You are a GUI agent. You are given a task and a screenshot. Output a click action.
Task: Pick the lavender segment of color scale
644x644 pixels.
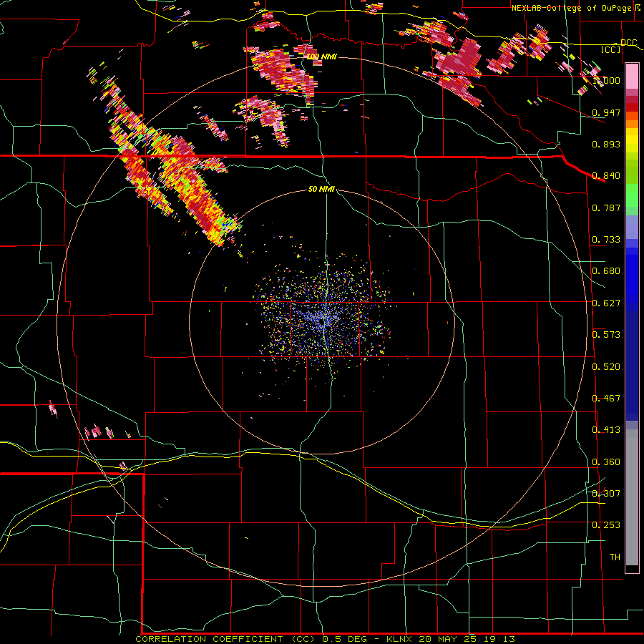point(632,227)
